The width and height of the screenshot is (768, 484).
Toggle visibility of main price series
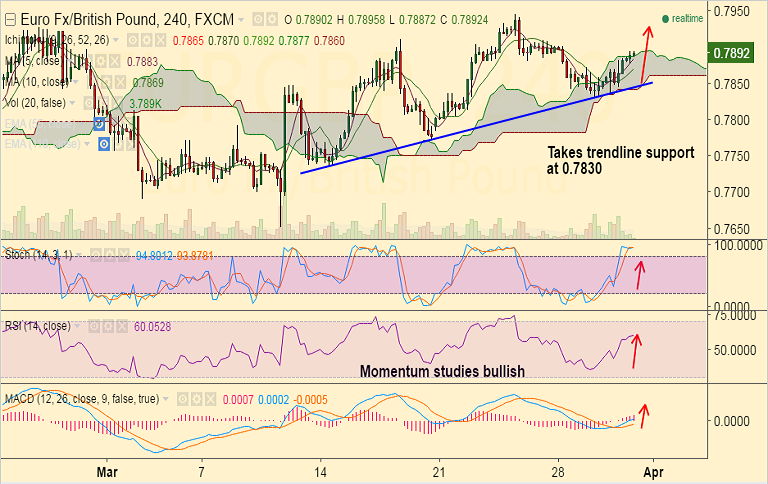258,20
